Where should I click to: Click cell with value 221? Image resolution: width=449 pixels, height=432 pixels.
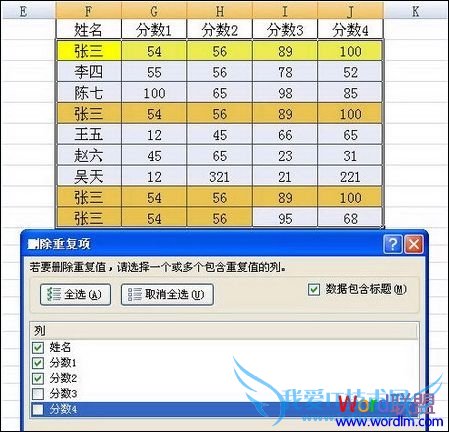pyautogui.click(x=350, y=177)
